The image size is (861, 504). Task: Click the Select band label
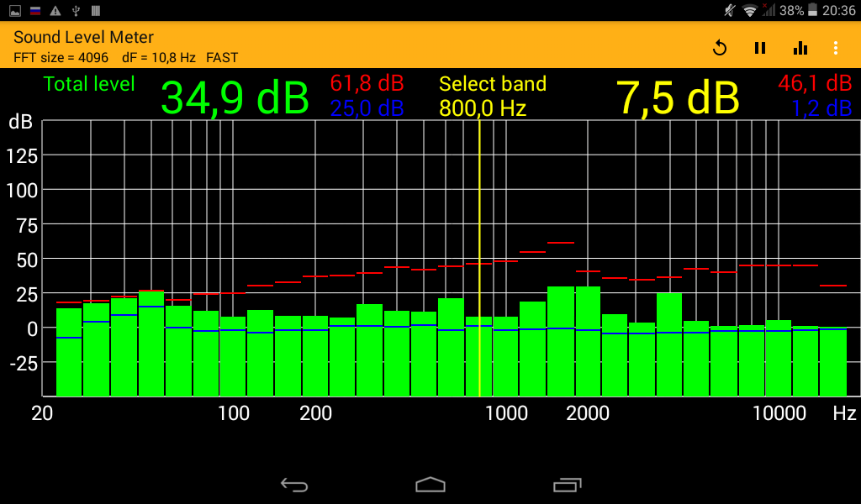click(x=493, y=84)
